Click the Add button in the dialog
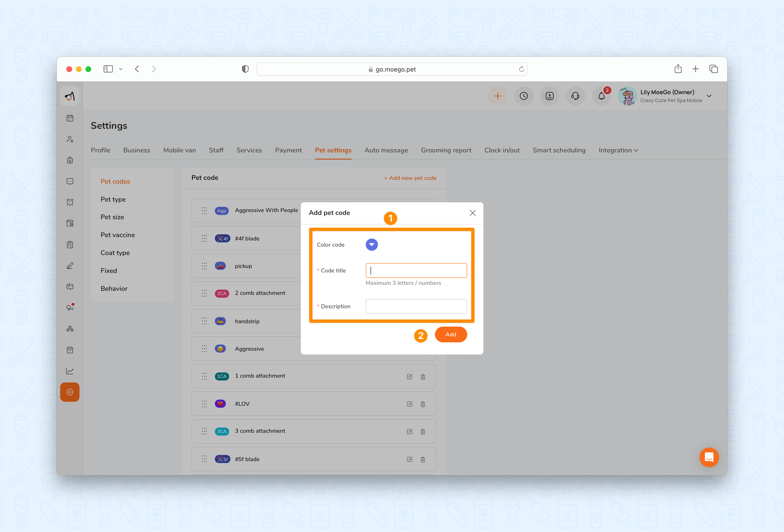784x532 pixels. click(x=451, y=335)
